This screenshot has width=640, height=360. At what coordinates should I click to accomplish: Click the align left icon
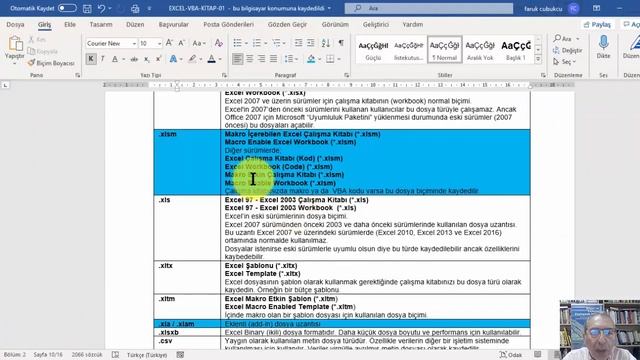238,59
